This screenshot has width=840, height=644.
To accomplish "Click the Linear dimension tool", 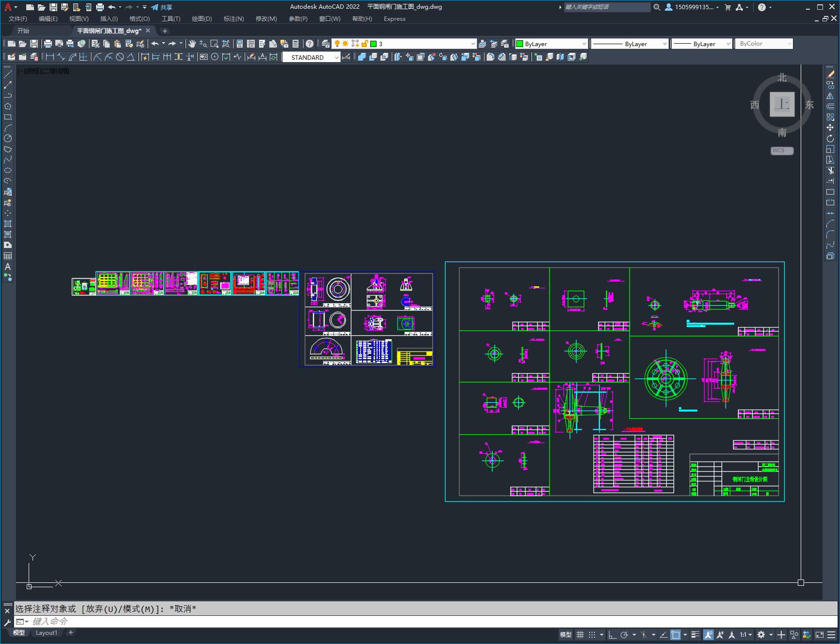I will (49, 57).
